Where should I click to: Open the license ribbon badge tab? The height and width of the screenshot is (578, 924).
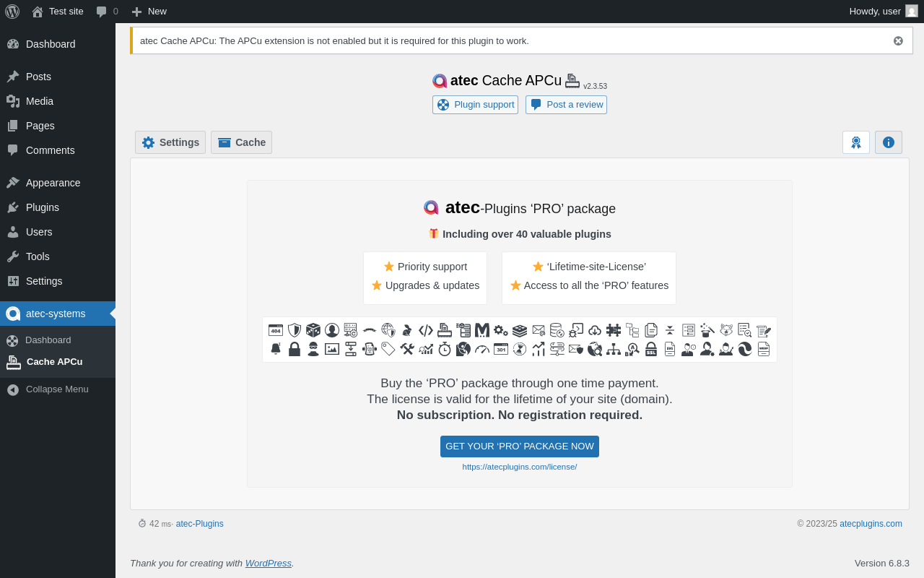(x=856, y=142)
